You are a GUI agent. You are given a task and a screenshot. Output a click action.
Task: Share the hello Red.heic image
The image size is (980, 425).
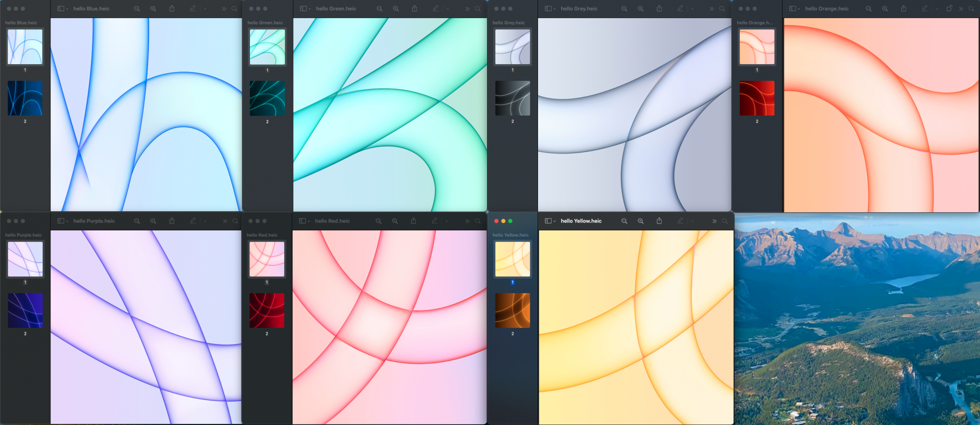pyautogui.click(x=414, y=221)
